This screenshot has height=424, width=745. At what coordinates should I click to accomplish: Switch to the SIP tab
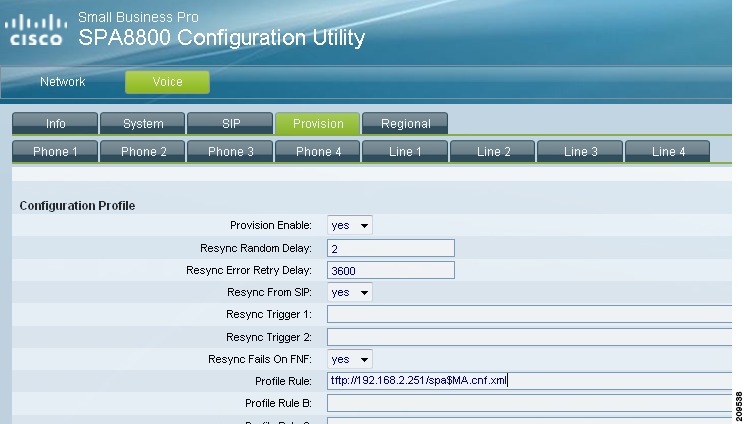230,124
